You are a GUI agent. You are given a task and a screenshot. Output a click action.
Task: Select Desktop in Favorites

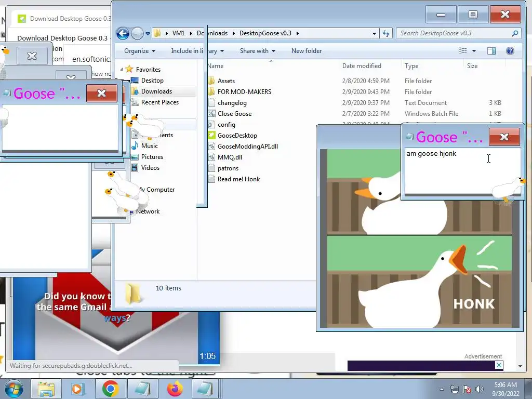pos(152,81)
